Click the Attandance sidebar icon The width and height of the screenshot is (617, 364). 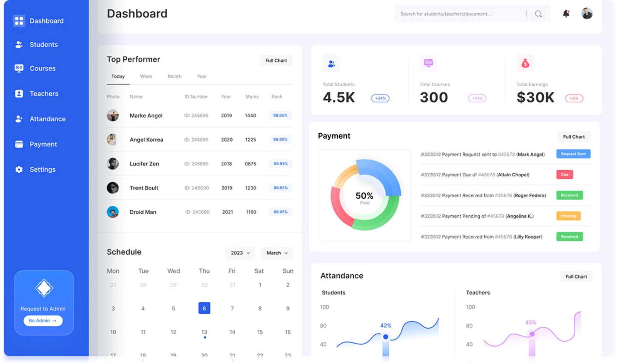tap(19, 119)
